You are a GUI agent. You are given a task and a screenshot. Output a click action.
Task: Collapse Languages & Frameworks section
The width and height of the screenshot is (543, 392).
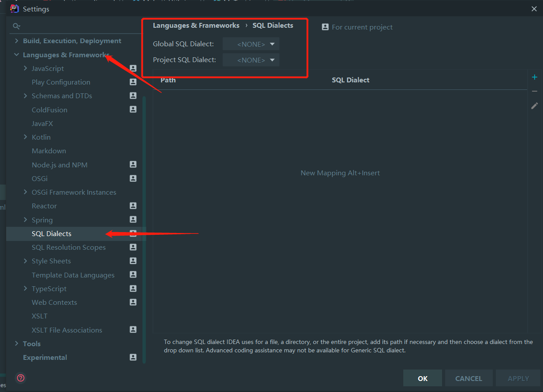[17, 55]
